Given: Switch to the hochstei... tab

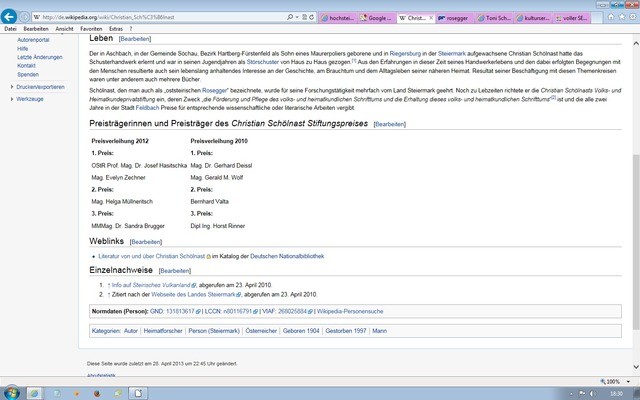Looking at the screenshot, I should pyautogui.click(x=337, y=18).
